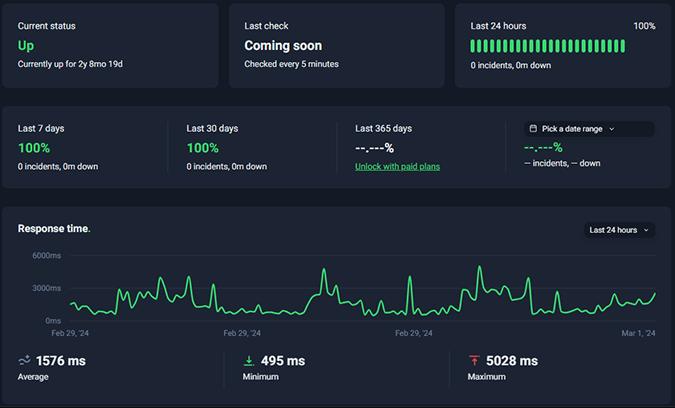Click the Mar 1, '24 x-axis label

point(635,333)
